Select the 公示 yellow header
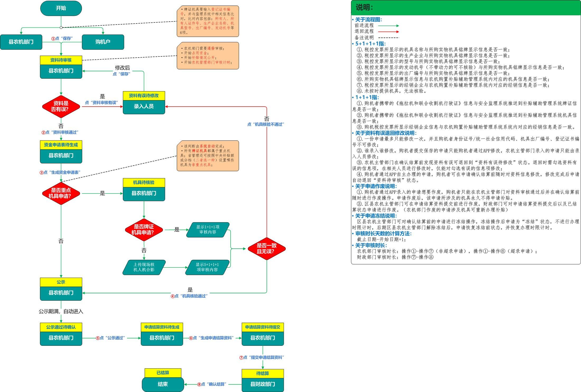The height and width of the screenshot is (392, 581). point(61,282)
